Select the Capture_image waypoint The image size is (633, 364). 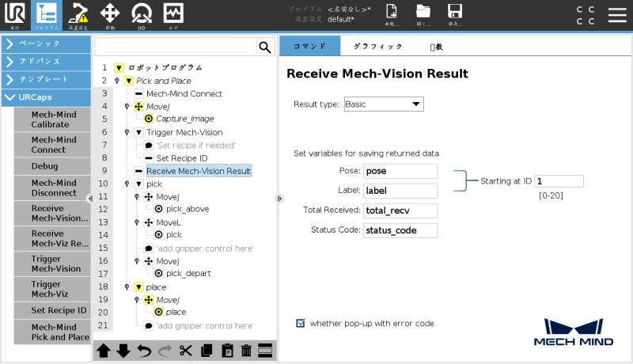(x=185, y=119)
